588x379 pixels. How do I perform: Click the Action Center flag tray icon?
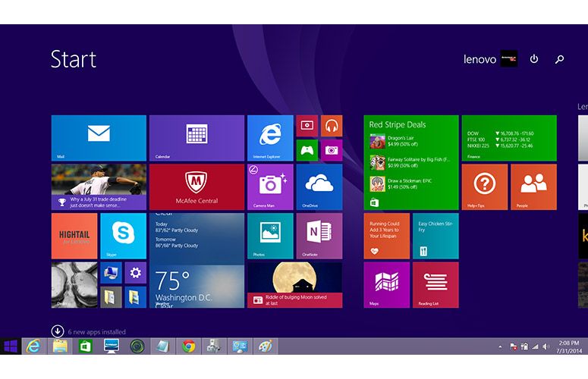514,347
